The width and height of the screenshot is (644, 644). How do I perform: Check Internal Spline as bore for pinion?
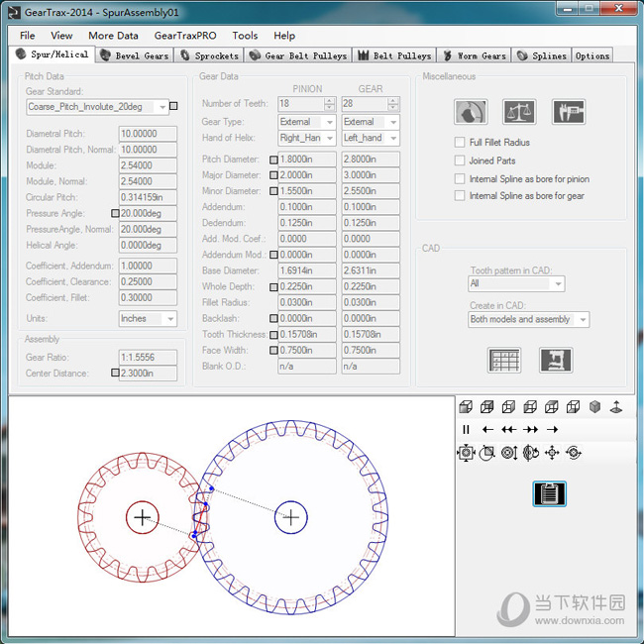click(460, 178)
